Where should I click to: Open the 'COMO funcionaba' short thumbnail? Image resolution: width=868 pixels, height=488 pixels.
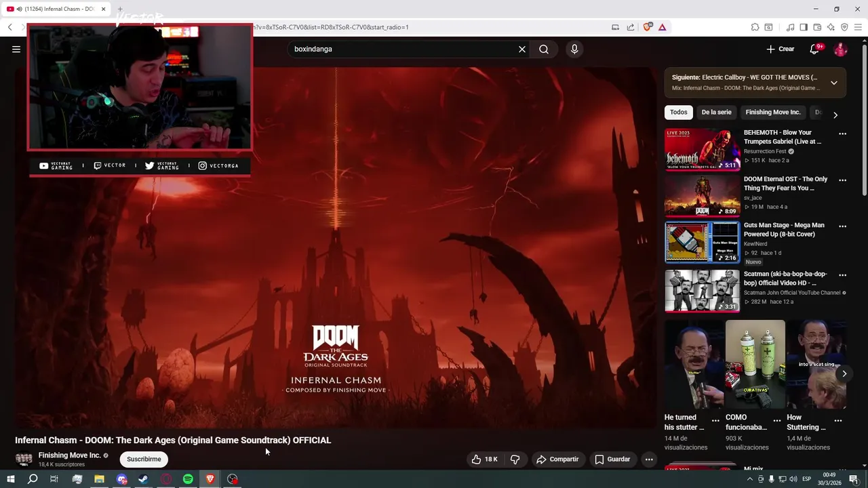click(x=755, y=365)
